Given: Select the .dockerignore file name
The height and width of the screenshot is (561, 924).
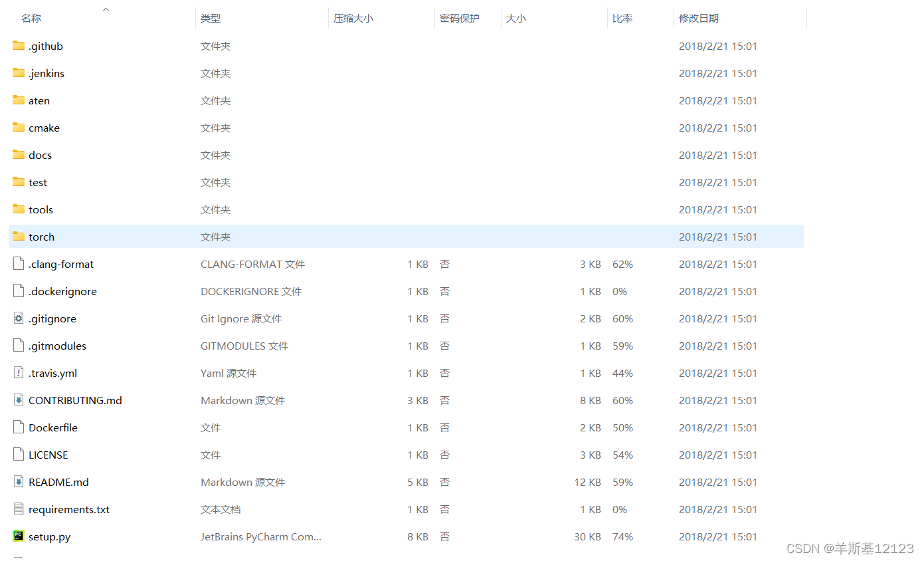Looking at the screenshot, I should (x=62, y=291).
